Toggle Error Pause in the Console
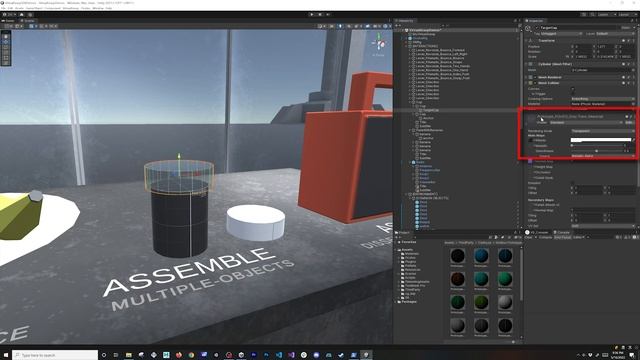 [x=562, y=237]
